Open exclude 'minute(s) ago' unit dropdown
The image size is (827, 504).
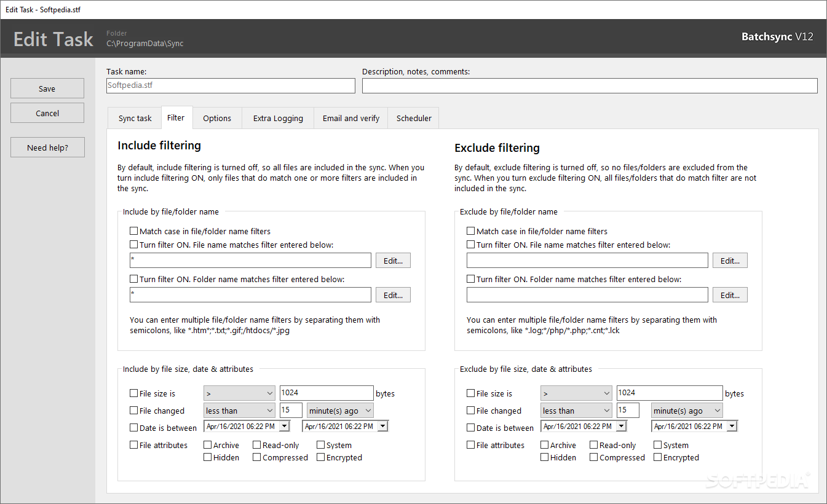tap(687, 411)
